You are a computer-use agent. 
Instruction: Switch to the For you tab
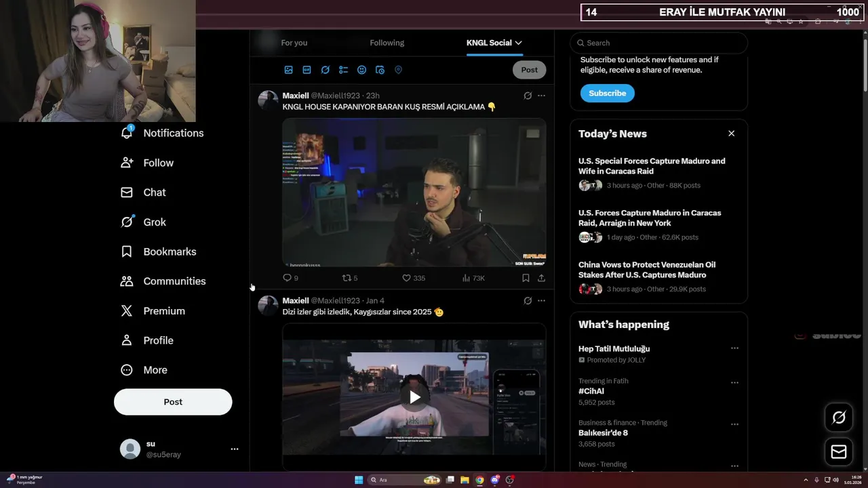294,43
